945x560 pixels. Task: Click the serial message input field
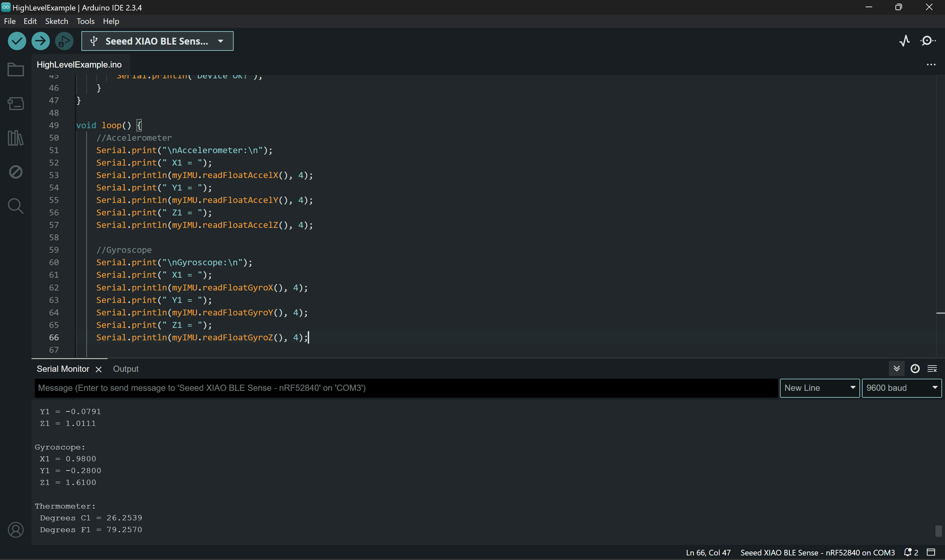pos(406,388)
